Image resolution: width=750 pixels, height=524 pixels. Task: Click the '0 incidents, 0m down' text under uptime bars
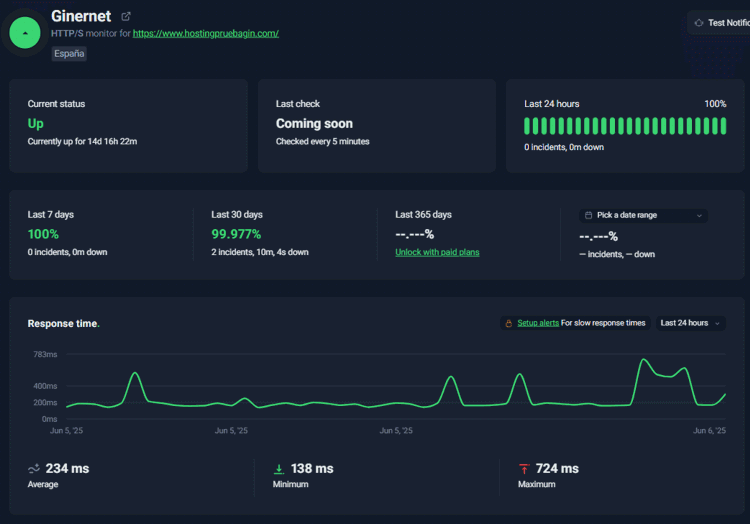click(564, 147)
